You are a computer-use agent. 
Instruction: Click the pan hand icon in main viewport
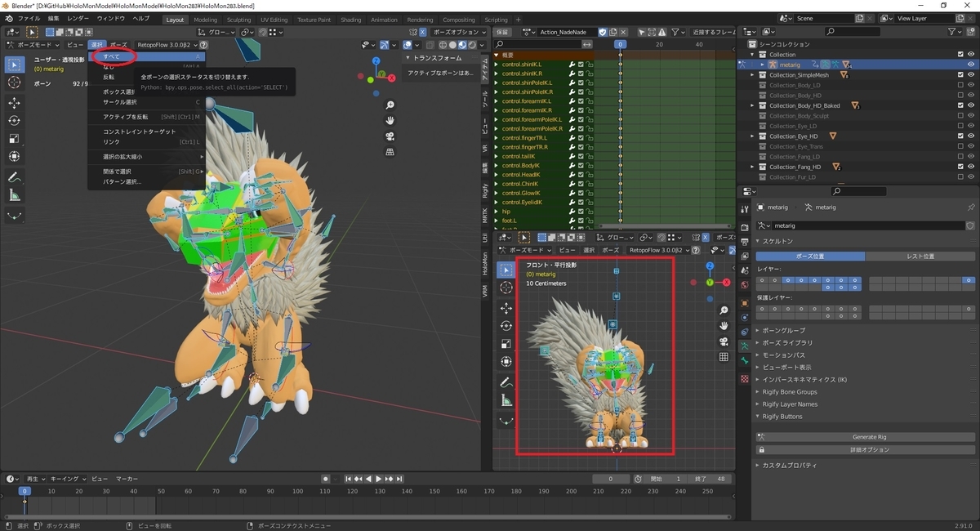(x=390, y=121)
